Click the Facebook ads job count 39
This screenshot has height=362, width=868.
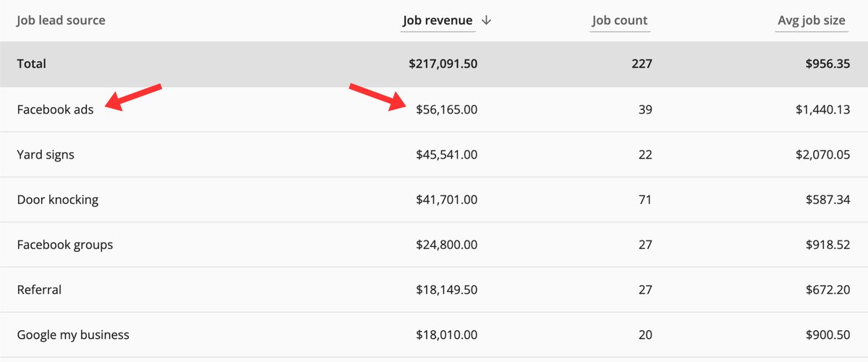pyautogui.click(x=645, y=110)
